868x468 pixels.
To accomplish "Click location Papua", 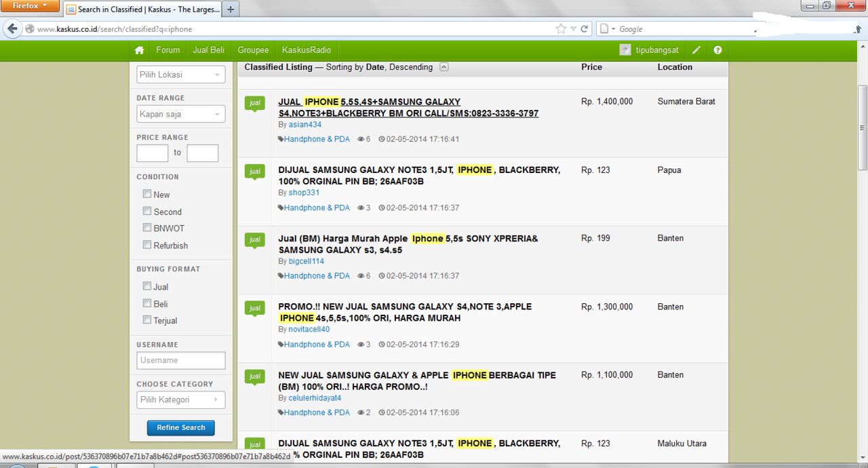I will (x=669, y=170).
